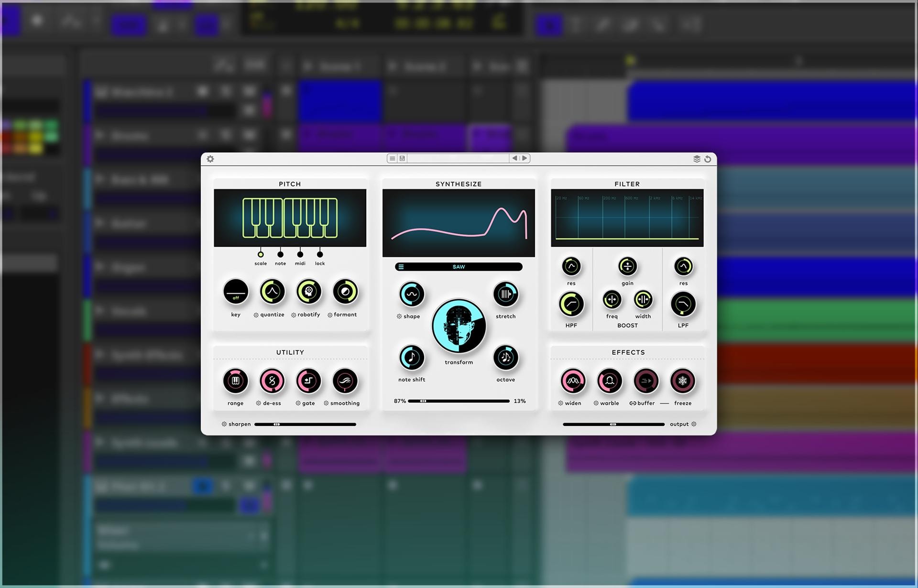Select the lock pitch mode
The image size is (918, 588).
(x=320, y=254)
